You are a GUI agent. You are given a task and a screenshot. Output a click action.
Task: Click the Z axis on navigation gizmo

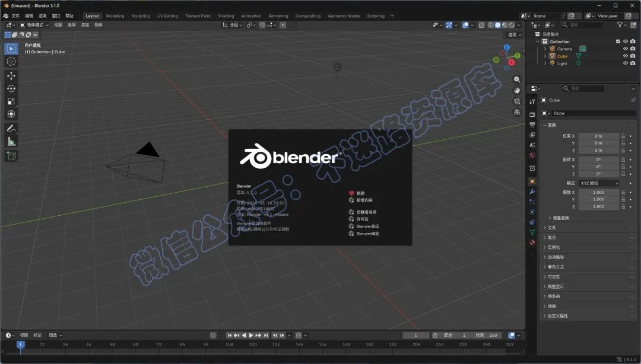click(507, 47)
